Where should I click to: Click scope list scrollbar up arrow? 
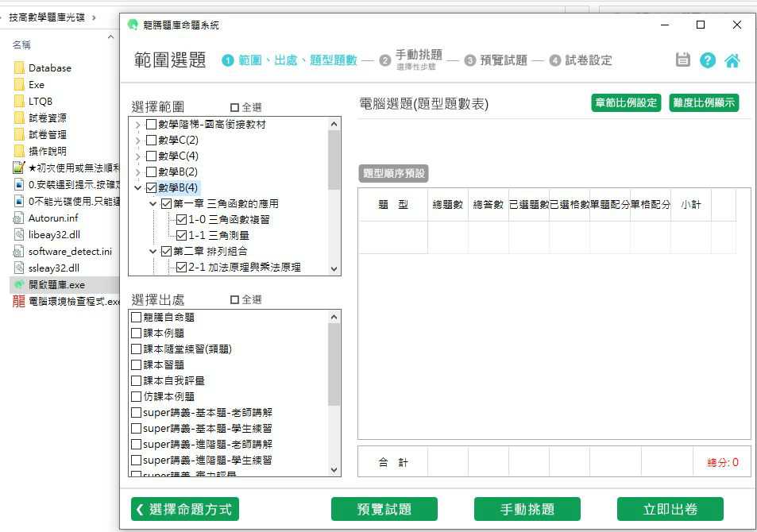(x=334, y=124)
